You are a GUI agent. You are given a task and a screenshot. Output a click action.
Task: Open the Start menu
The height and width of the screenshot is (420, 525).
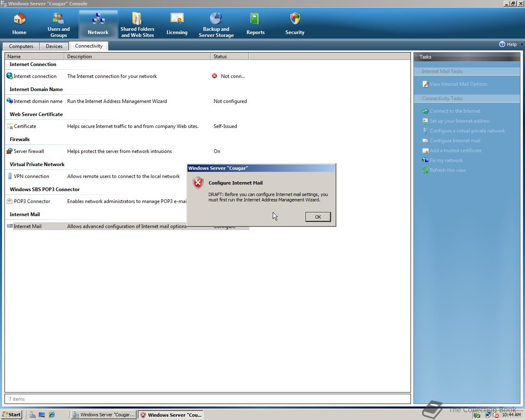point(11,415)
